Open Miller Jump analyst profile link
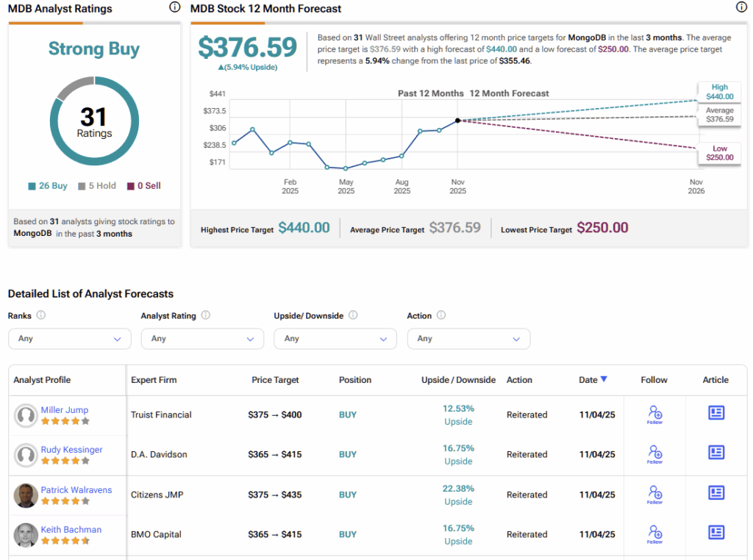 [x=65, y=410]
